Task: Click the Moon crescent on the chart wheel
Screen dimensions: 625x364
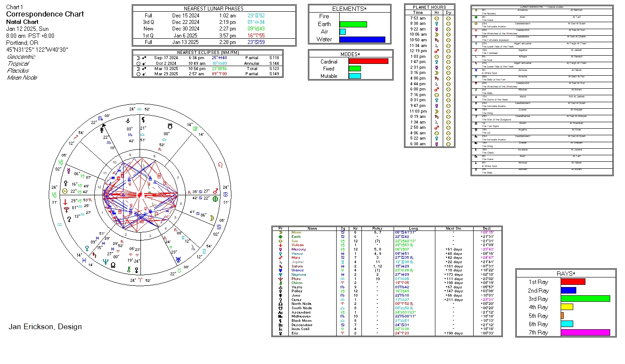Action: (212, 217)
